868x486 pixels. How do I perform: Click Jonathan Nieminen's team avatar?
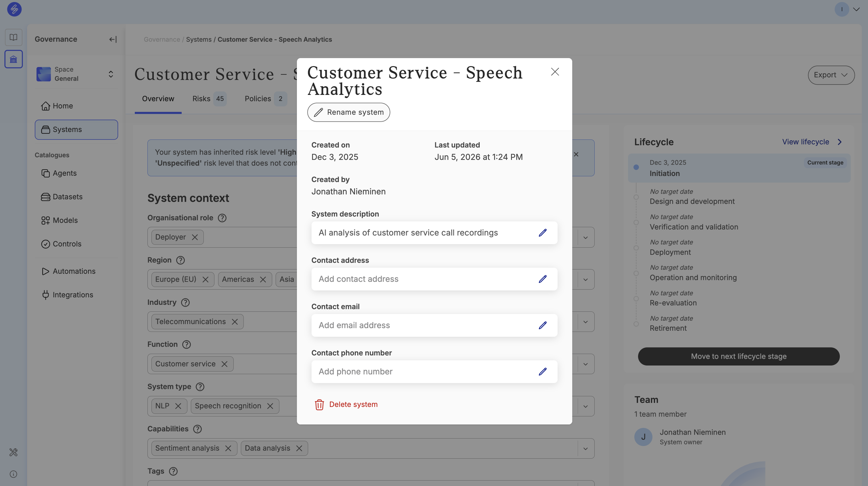(643, 437)
